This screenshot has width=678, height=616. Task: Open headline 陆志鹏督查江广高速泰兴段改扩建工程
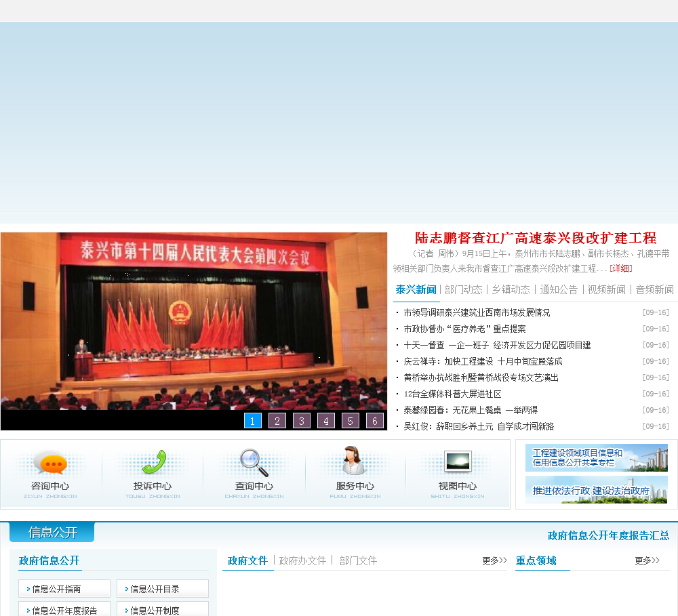point(536,238)
